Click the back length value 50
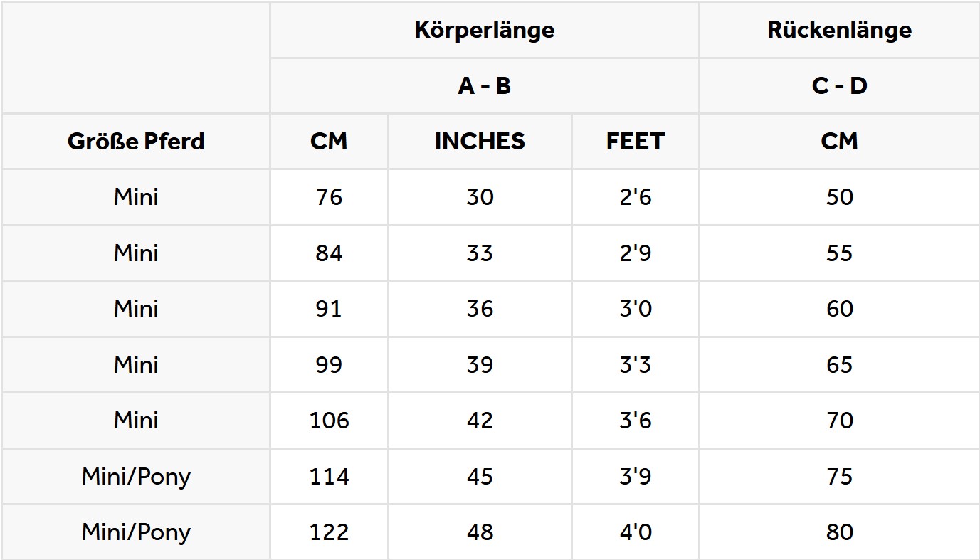Viewport: 980px width, 560px height. [x=839, y=197]
